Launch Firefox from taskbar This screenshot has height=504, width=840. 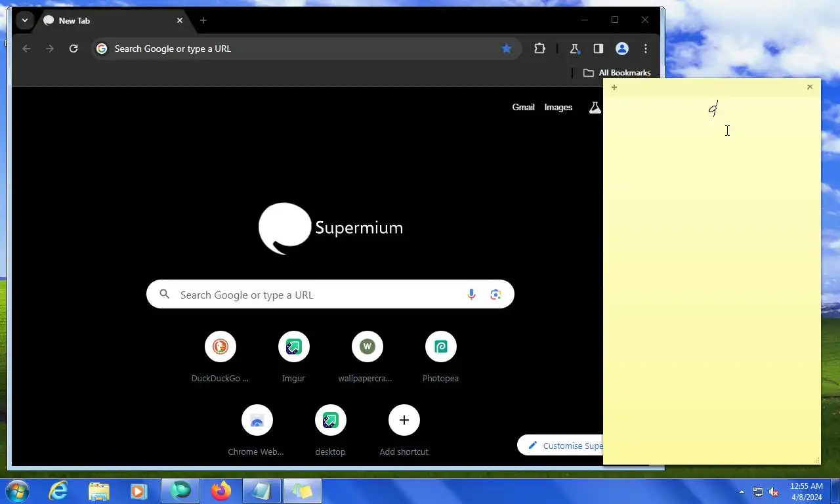(x=221, y=491)
